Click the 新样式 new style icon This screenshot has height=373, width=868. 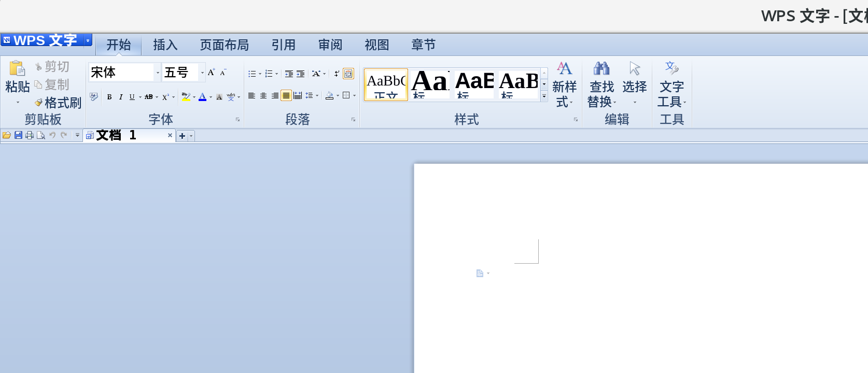(x=564, y=85)
